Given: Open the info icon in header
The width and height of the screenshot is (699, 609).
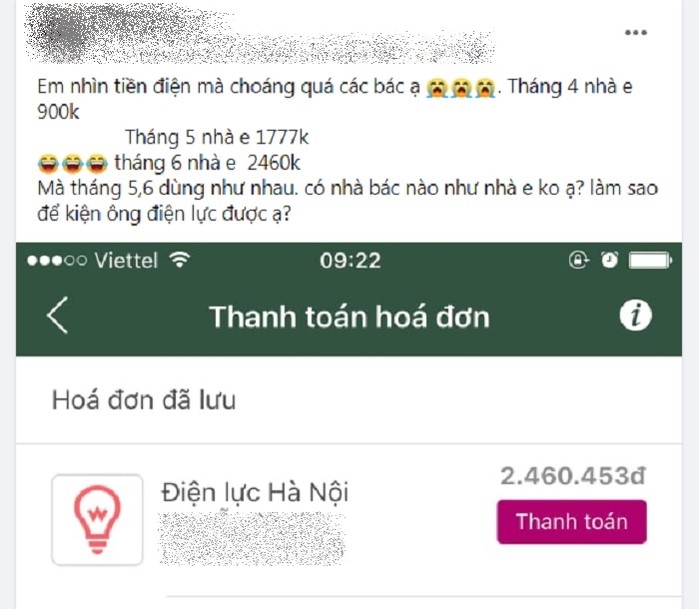Looking at the screenshot, I should (635, 315).
